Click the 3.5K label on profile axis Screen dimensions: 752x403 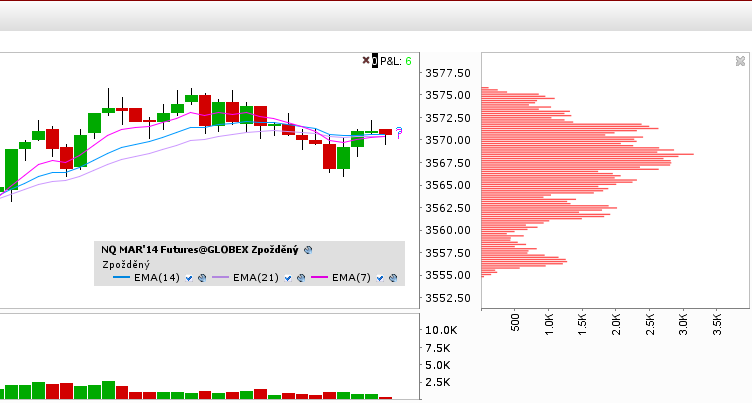717,324
